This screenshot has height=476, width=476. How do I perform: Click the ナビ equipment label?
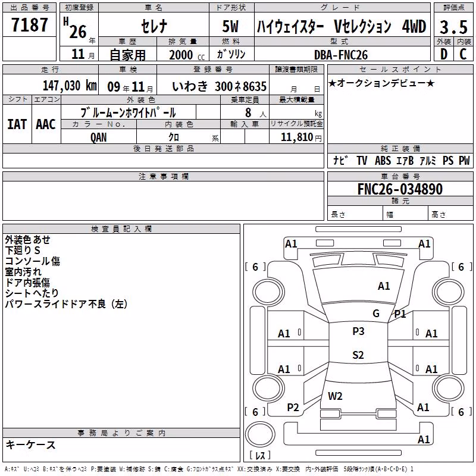tap(340, 160)
